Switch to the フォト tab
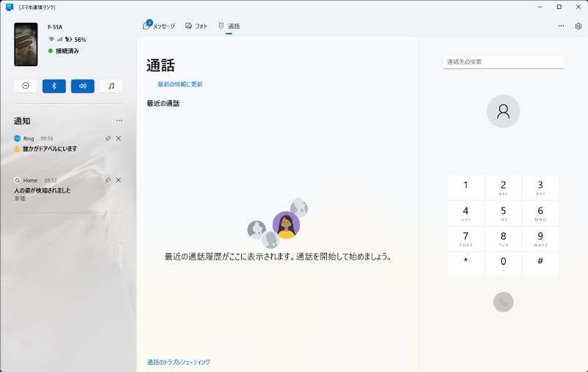Screen dimensions: 588x372 pos(196,26)
